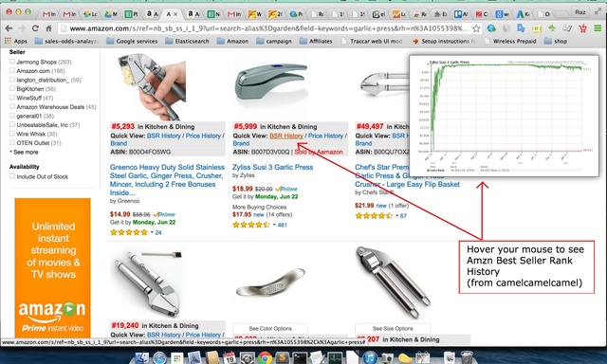This screenshot has width=607, height=364.
Task: Go back with the browser back arrow
Action: click(x=9, y=28)
